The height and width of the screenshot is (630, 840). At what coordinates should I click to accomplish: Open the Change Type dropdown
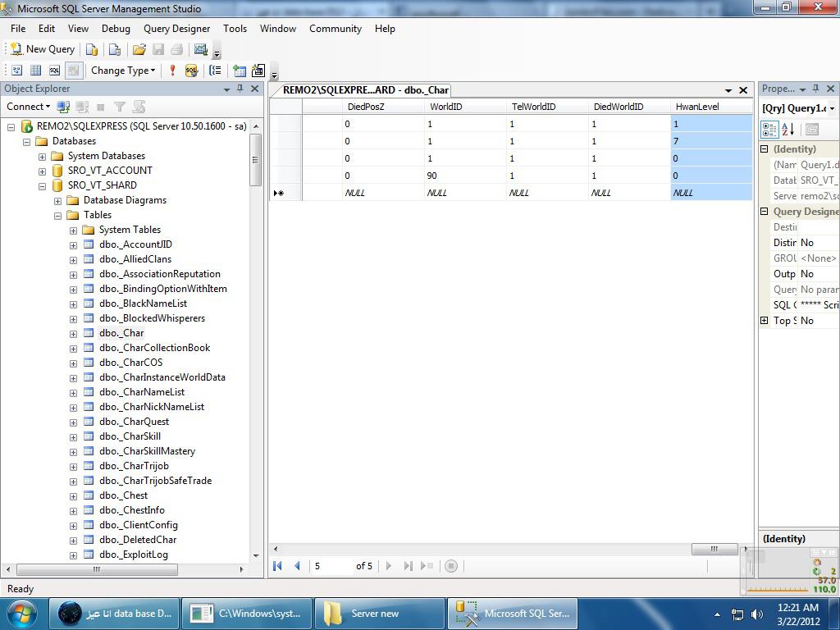tap(123, 71)
